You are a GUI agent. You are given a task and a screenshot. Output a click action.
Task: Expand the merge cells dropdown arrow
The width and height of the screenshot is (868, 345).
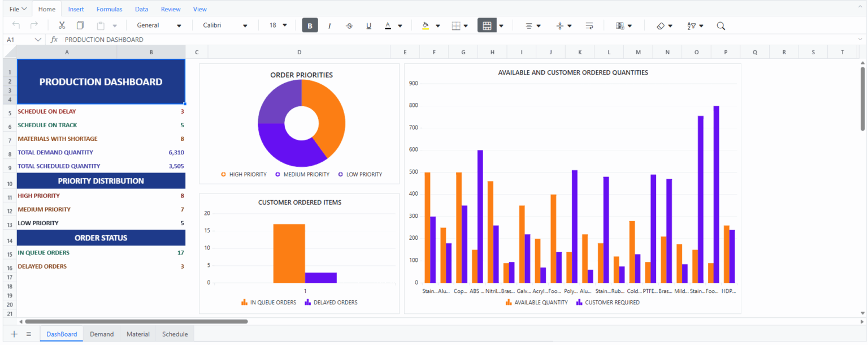pos(501,25)
